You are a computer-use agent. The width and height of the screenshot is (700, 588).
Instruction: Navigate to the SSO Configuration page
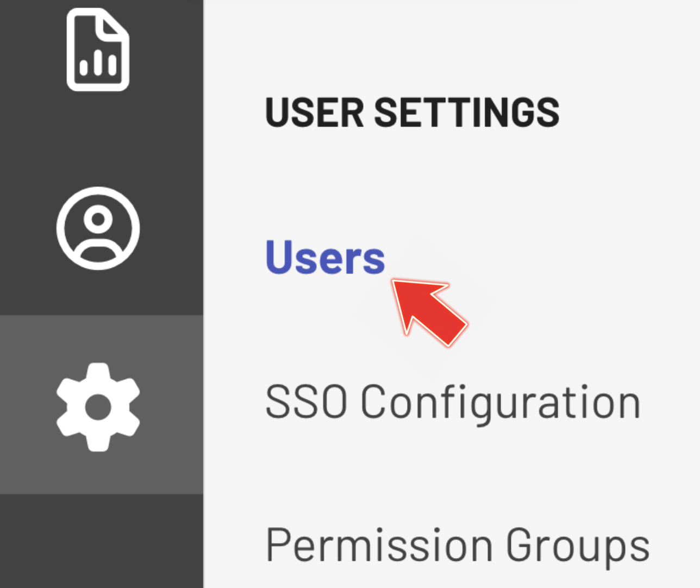coord(452,403)
